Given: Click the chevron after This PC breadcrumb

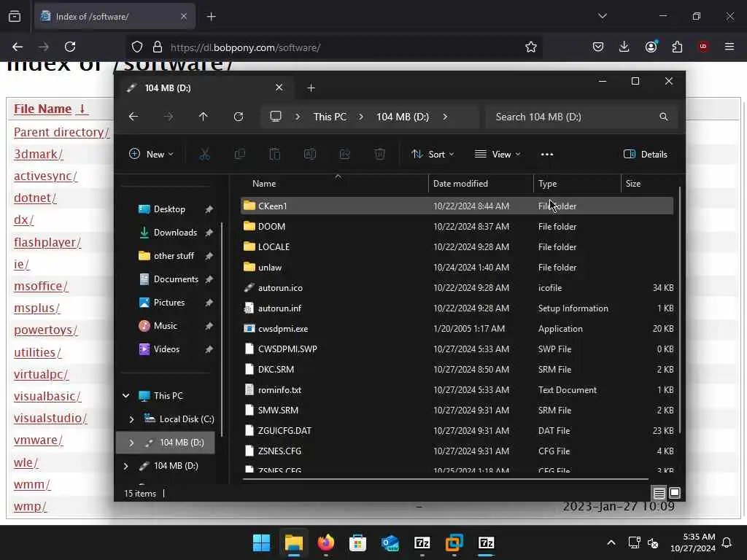Looking at the screenshot, I should point(360,117).
